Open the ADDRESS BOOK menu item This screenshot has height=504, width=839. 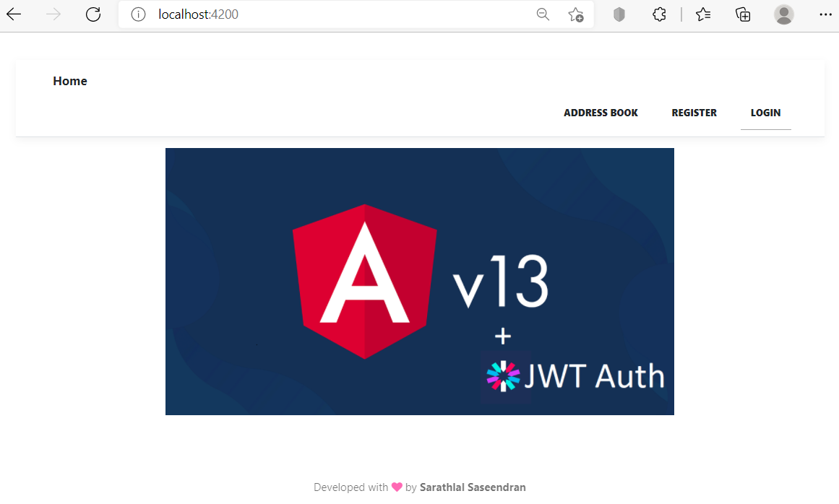601,113
